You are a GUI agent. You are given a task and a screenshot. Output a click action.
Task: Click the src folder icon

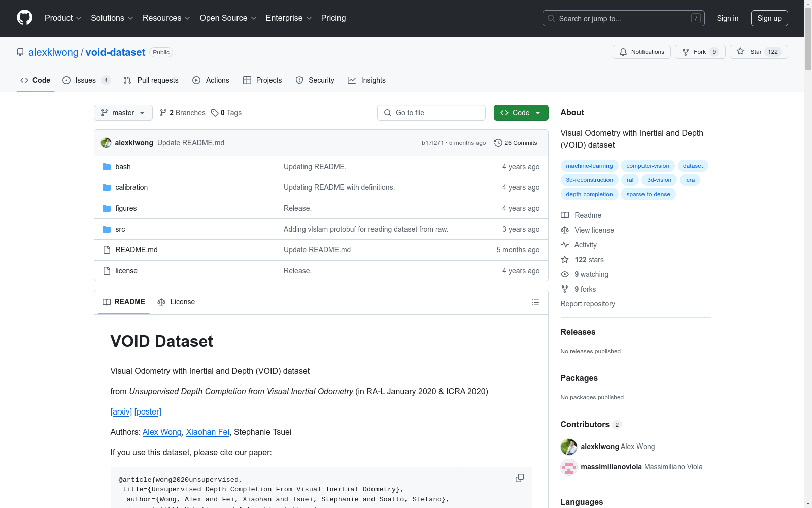click(x=107, y=229)
